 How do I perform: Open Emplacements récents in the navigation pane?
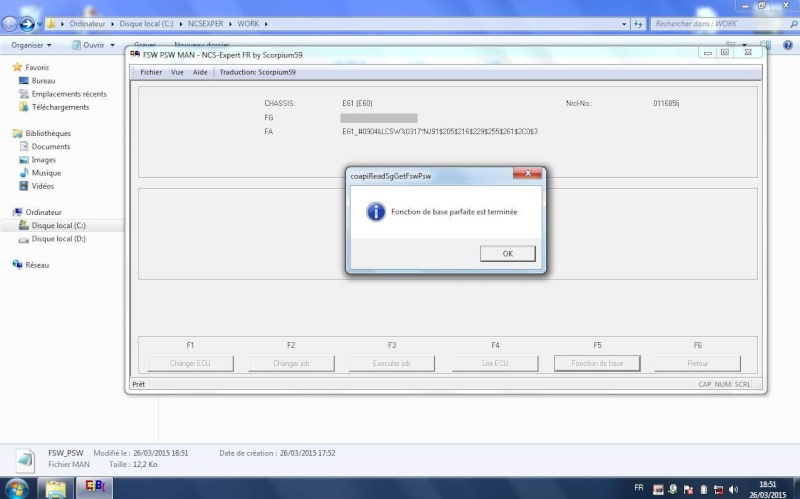(x=69, y=94)
